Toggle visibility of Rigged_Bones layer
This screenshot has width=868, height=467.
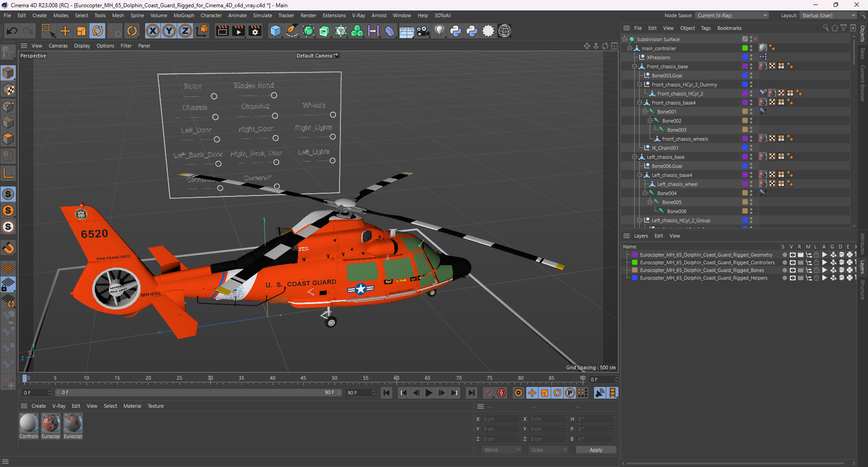pos(792,270)
